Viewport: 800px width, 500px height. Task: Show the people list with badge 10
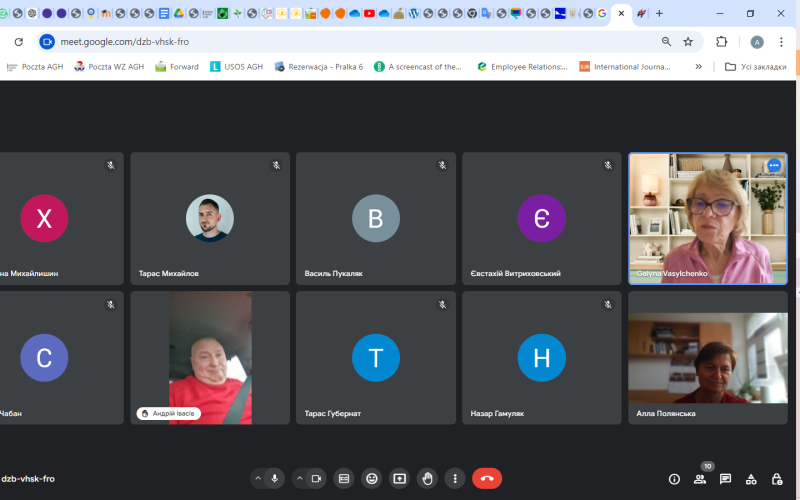point(700,479)
